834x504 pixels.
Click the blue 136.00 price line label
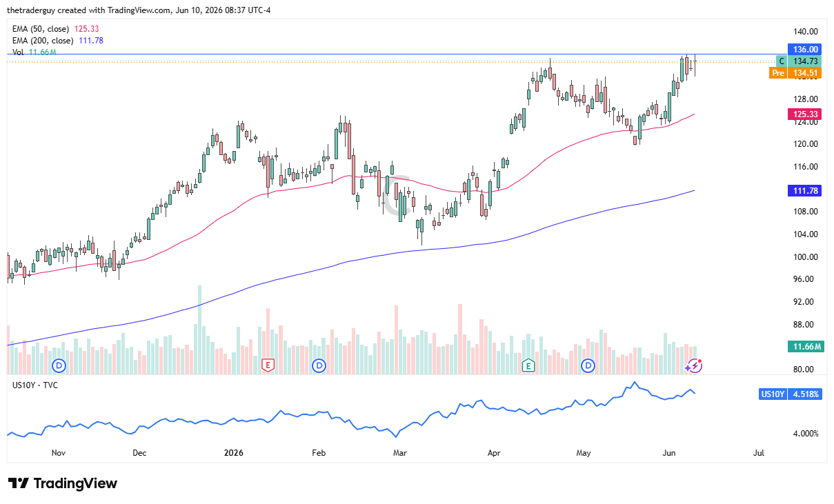point(805,50)
